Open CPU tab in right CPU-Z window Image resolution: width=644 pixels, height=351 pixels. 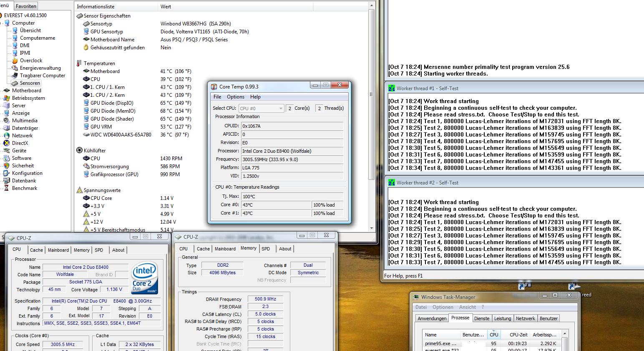tap(184, 249)
